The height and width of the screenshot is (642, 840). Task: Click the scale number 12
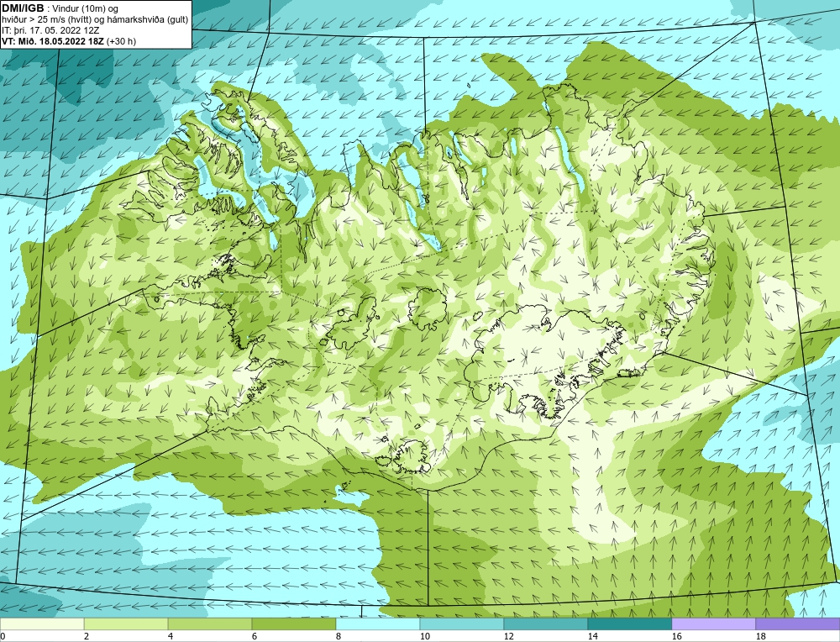coord(508,636)
